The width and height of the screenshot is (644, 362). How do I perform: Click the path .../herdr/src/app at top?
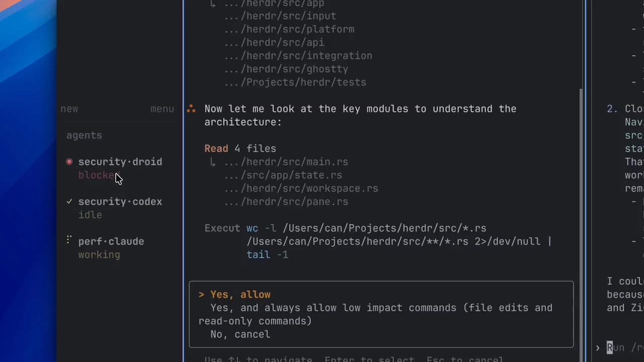[274, 4]
